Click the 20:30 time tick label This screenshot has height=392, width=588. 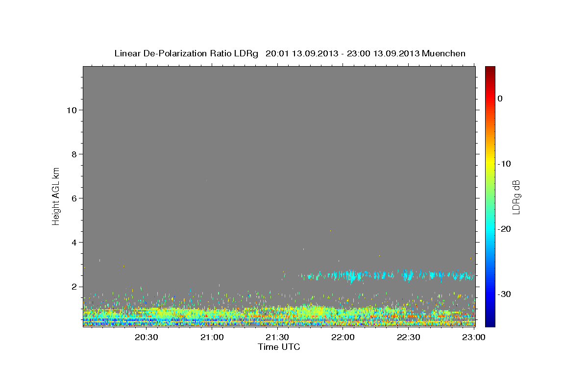pos(147,337)
